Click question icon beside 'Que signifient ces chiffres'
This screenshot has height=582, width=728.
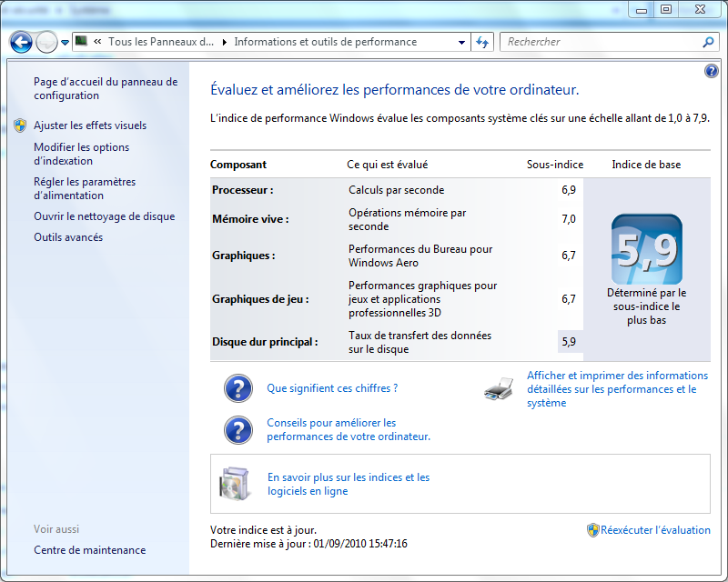pos(238,388)
